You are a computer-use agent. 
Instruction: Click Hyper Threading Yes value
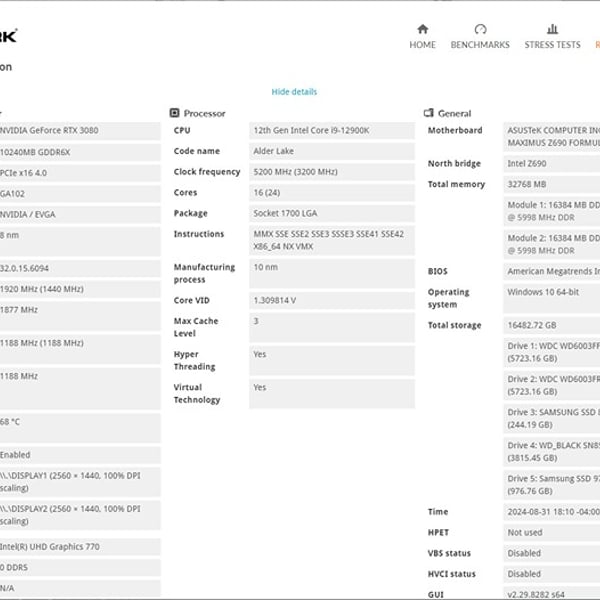[x=332, y=361]
